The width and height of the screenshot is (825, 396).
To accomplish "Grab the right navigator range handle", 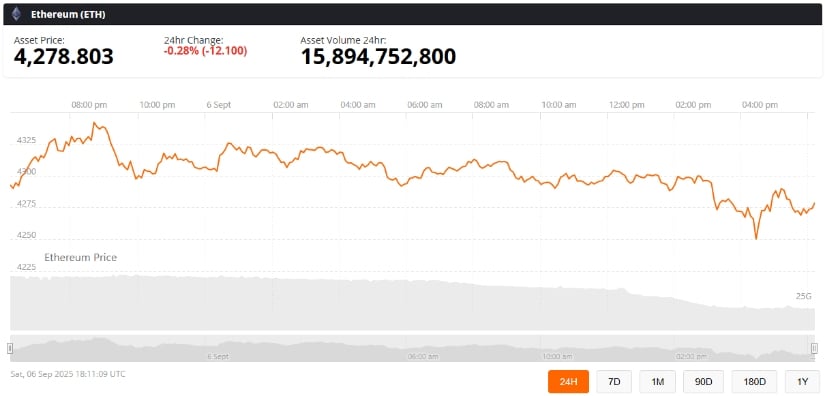I will coord(814,348).
